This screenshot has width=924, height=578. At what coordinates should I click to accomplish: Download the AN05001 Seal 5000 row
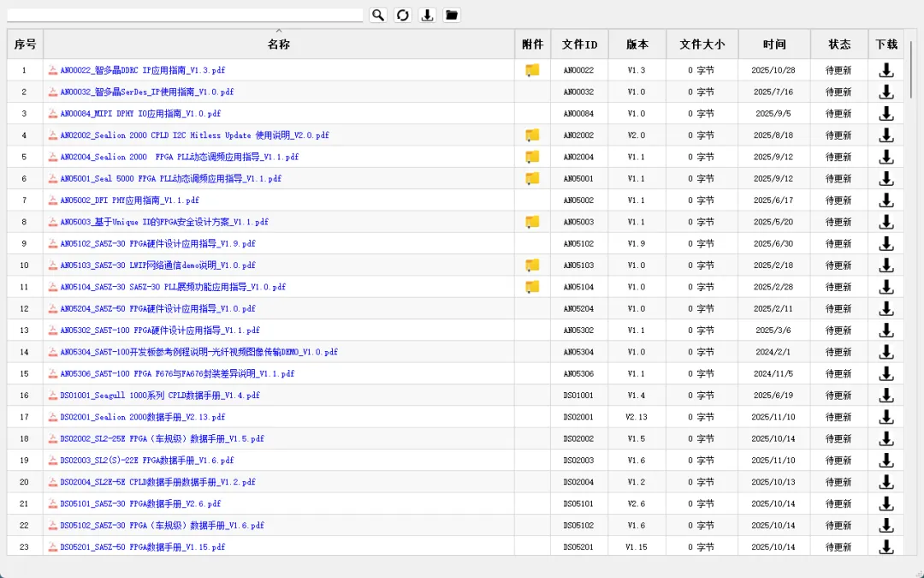[x=885, y=179]
